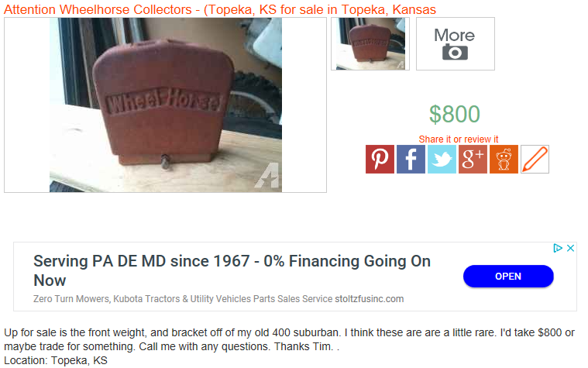Click the $800 price label

(455, 114)
